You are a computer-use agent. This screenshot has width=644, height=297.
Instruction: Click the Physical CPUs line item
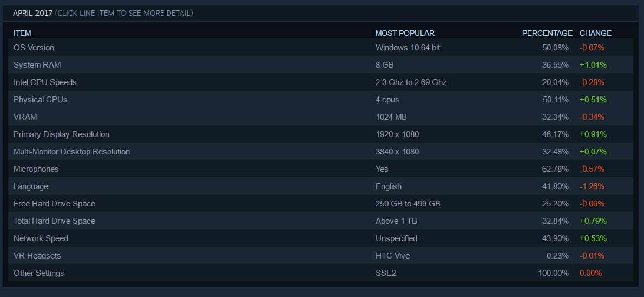(41, 100)
